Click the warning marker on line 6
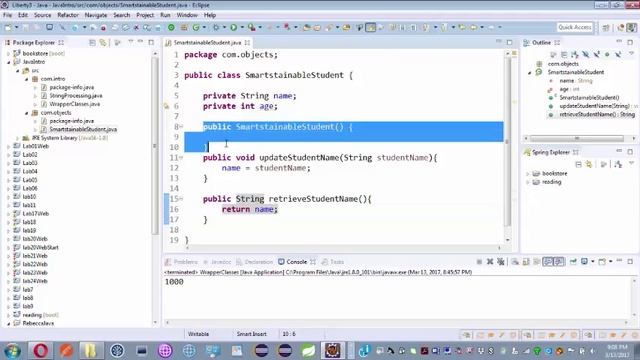The width and height of the screenshot is (640, 360). 167,106
